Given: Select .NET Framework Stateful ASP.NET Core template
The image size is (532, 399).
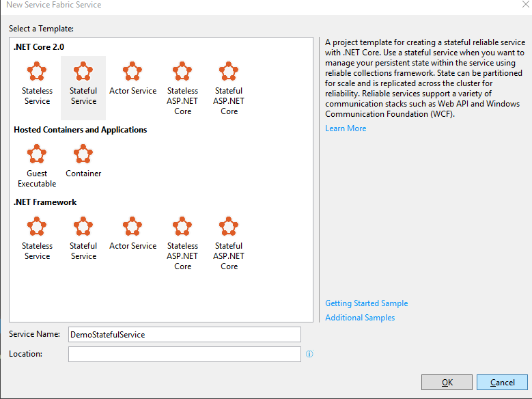Looking at the screenshot, I should click(229, 243).
